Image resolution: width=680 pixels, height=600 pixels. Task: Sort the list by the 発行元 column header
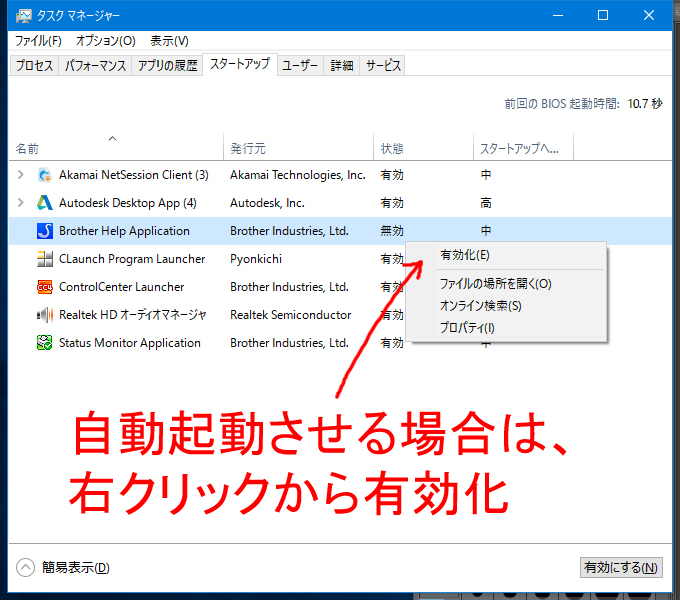point(298,147)
